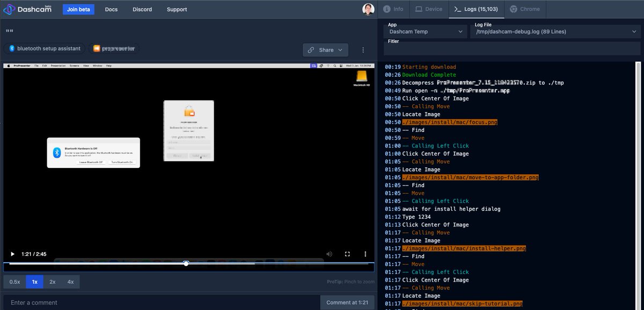644x310 pixels.
Task: Switch to the Chrome tab
Action: pos(525,9)
